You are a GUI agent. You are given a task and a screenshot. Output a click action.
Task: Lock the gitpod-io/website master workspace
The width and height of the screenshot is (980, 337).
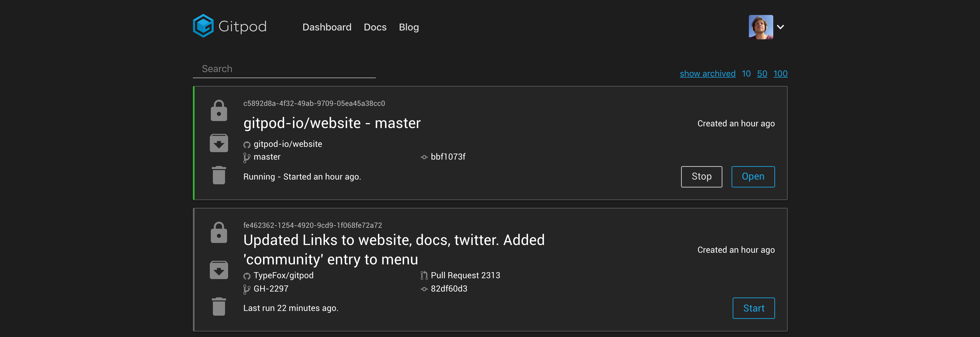pyautogui.click(x=219, y=110)
